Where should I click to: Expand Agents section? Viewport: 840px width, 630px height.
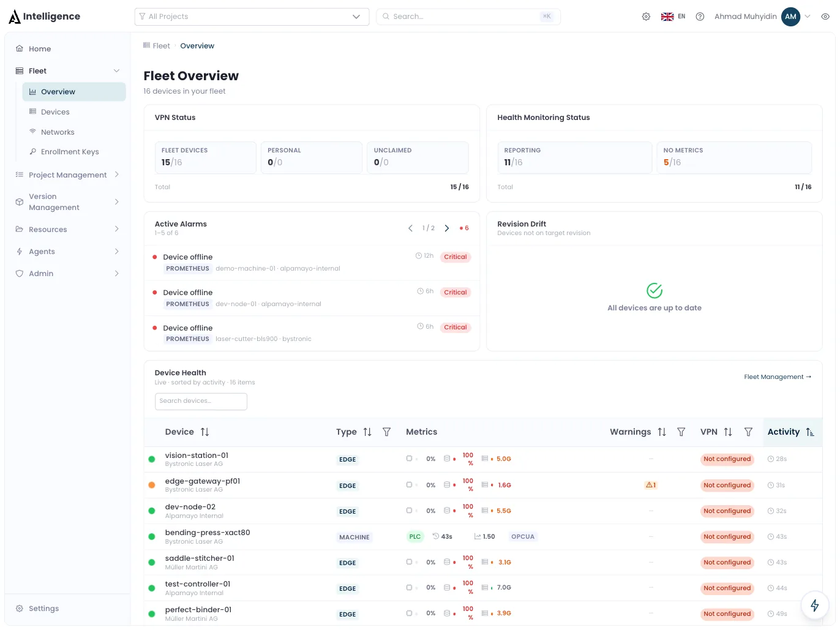tap(67, 252)
